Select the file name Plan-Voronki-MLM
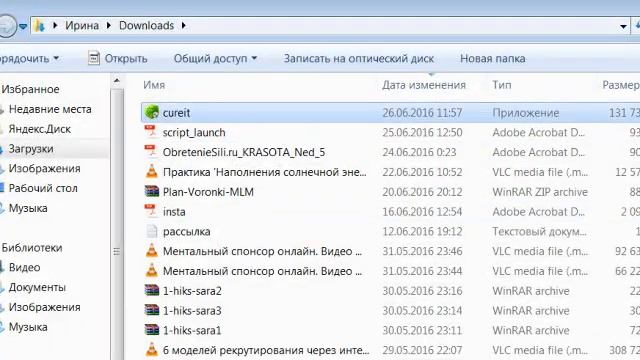The width and height of the screenshot is (640, 360). 208,192
